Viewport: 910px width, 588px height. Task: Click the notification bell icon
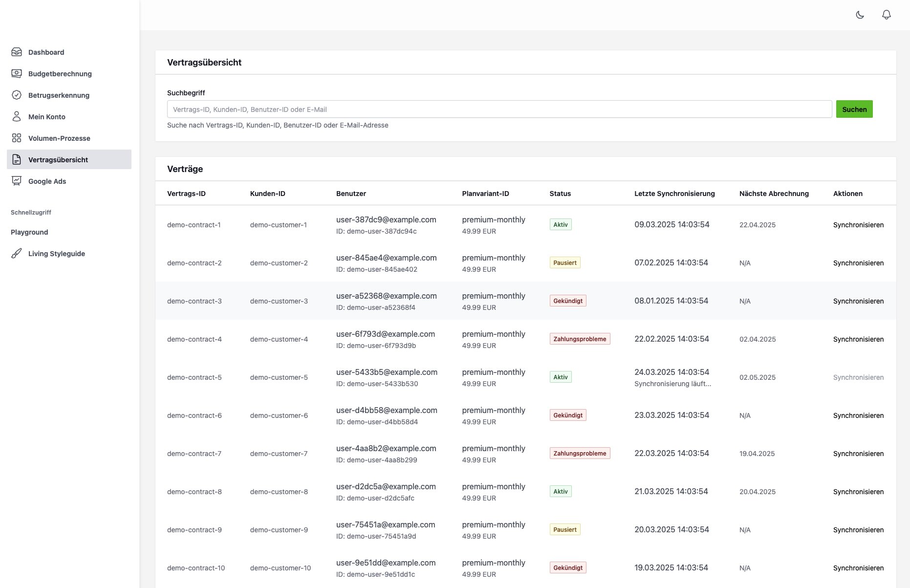[887, 15]
